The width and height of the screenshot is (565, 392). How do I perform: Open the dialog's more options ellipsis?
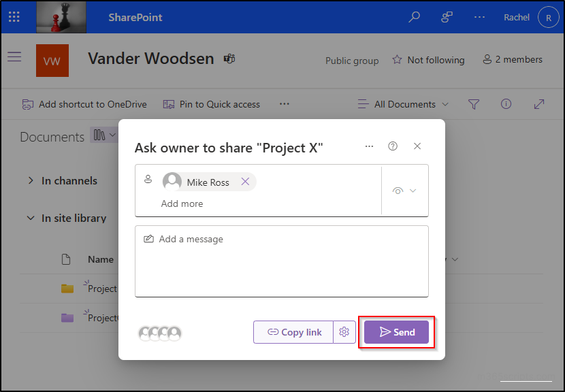(370, 146)
